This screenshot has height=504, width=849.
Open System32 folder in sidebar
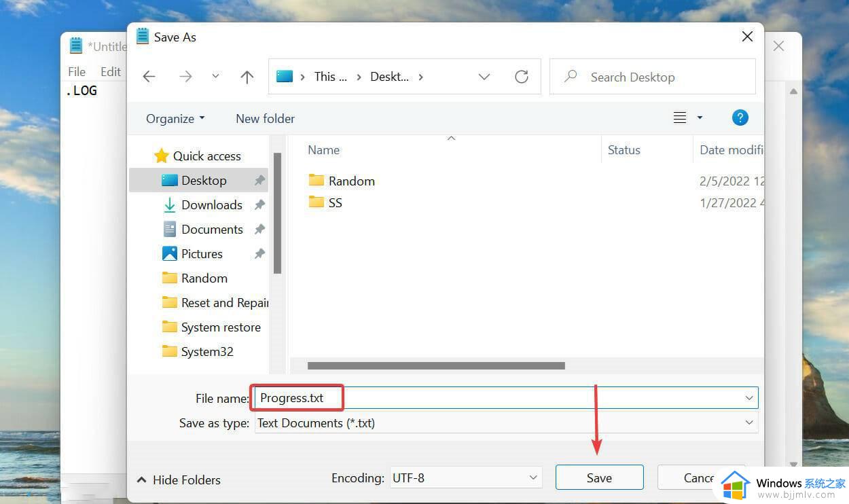tap(207, 351)
